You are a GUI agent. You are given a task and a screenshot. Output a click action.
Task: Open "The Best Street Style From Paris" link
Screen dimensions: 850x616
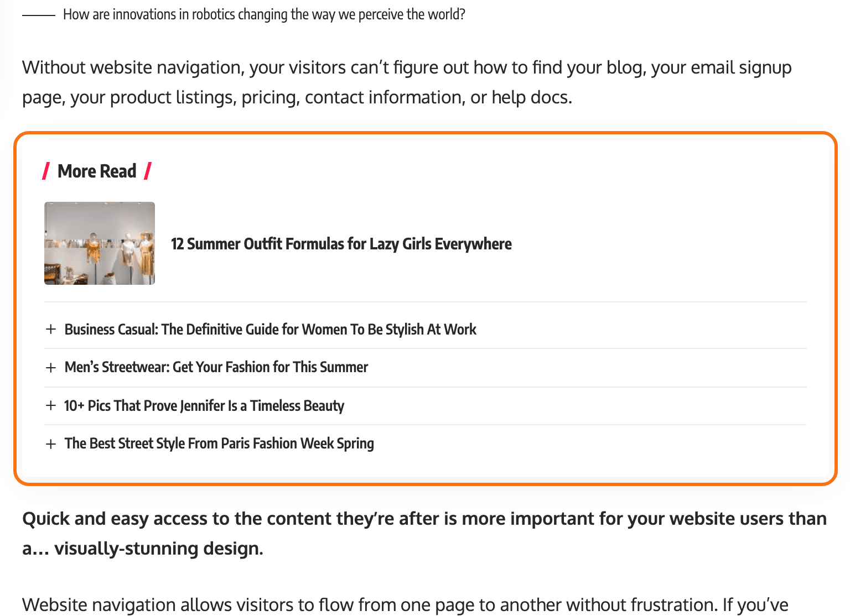pyautogui.click(x=219, y=443)
